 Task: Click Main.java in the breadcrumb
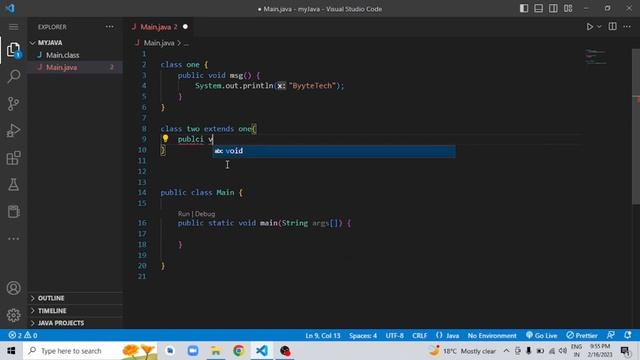coord(159,43)
